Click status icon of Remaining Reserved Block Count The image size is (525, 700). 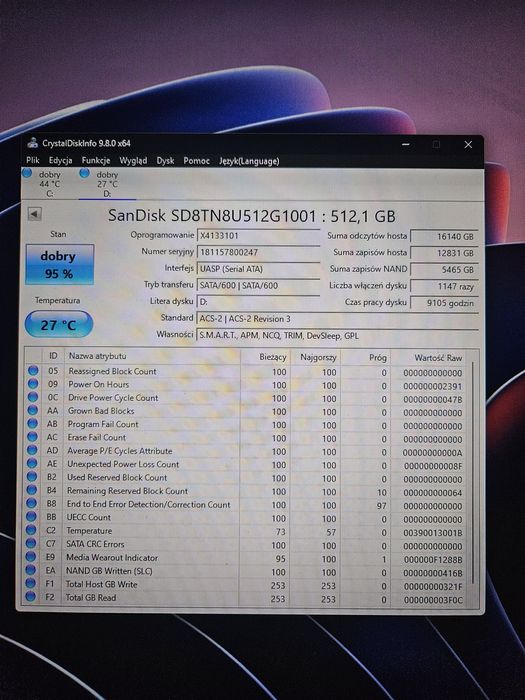tap(32, 490)
